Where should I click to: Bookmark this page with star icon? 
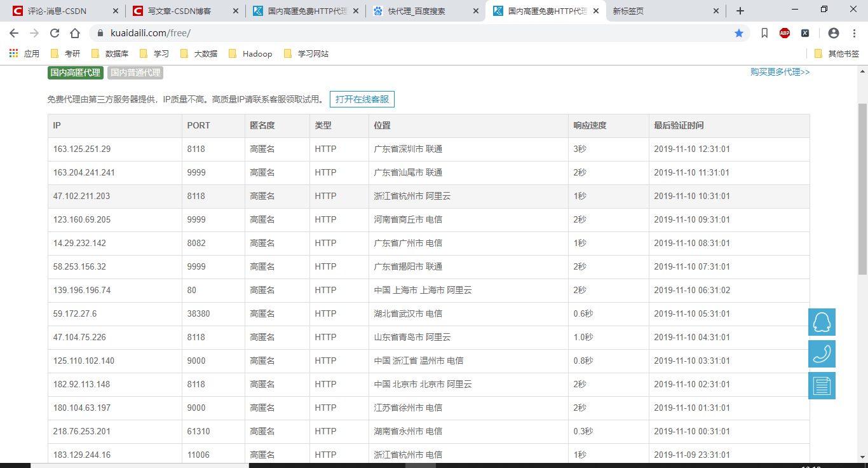739,33
